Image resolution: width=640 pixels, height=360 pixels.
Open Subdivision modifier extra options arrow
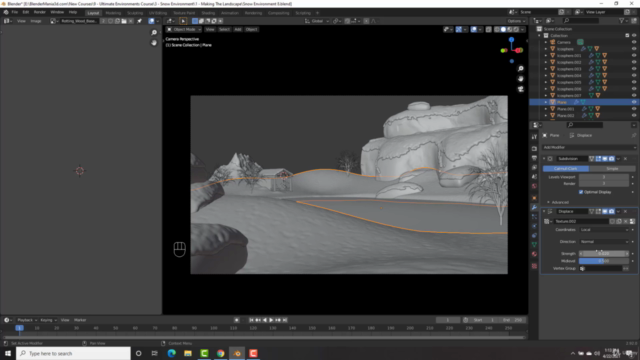(x=618, y=158)
